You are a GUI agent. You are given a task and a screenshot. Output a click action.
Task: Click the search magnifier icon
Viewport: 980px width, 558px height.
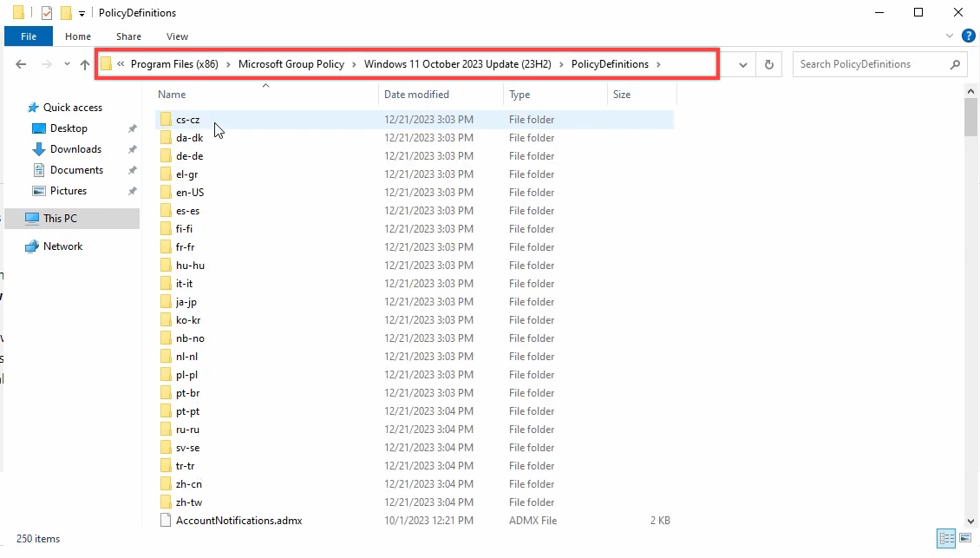955,64
